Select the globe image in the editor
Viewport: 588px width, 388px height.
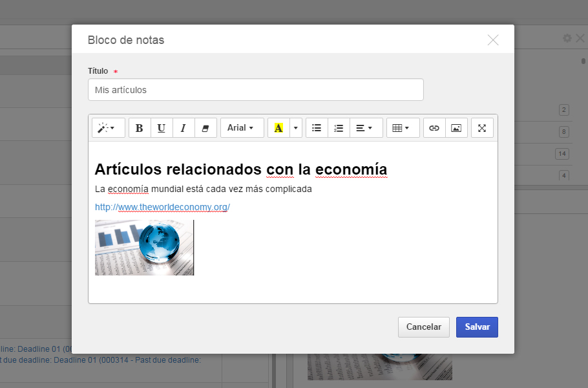click(144, 248)
